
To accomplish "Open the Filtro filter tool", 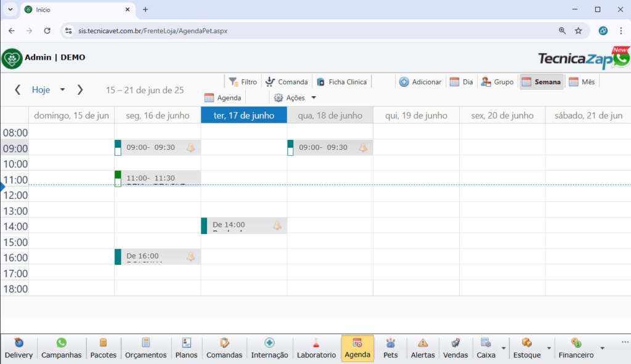I will [x=242, y=82].
